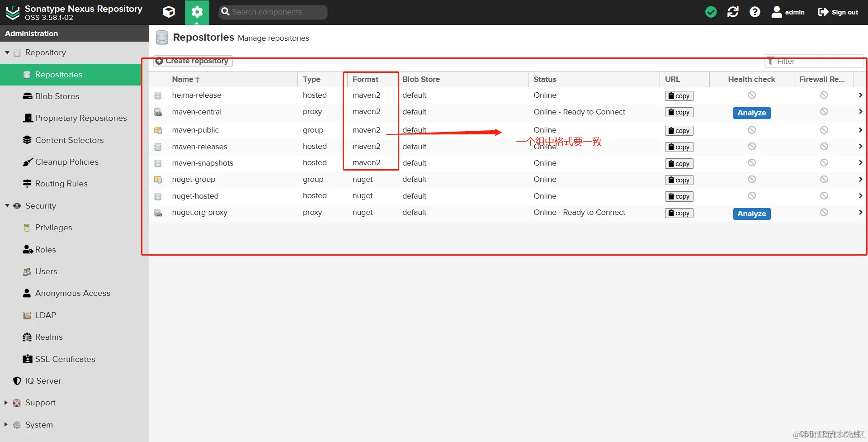Open Content Selectors in the sidebar
The width and height of the screenshot is (868, 442).
coord(71,140)
